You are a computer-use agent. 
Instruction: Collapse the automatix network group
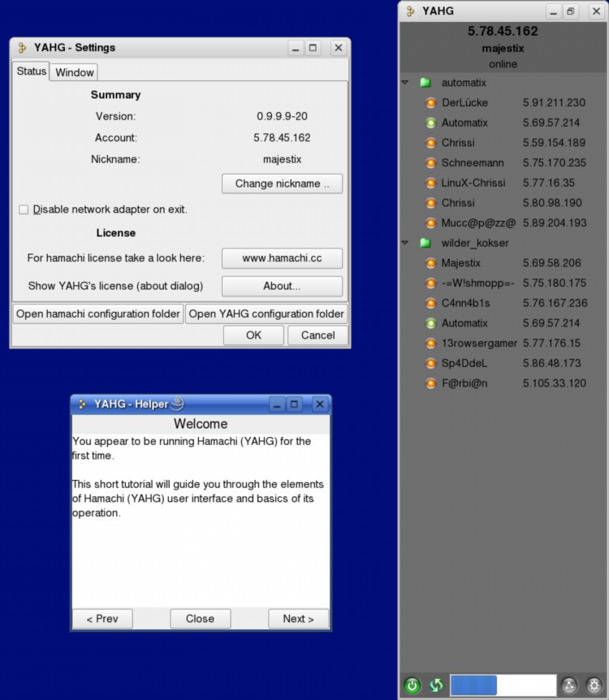405,83
